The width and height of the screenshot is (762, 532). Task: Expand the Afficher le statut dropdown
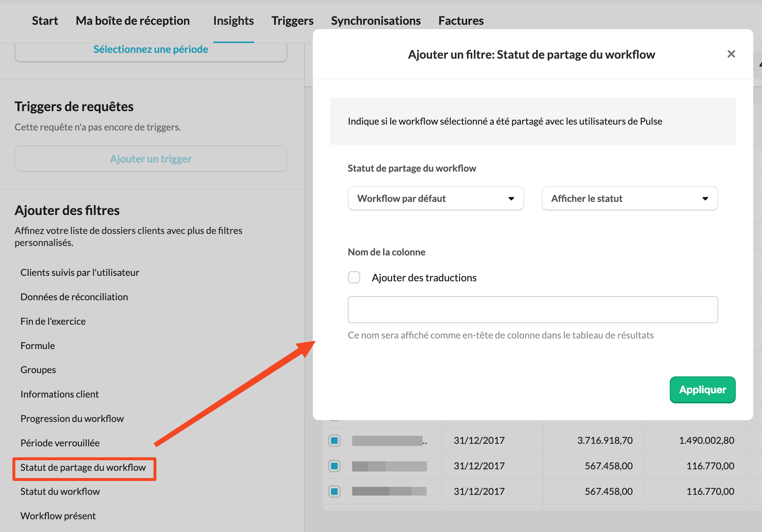click(x=630, y=199)
